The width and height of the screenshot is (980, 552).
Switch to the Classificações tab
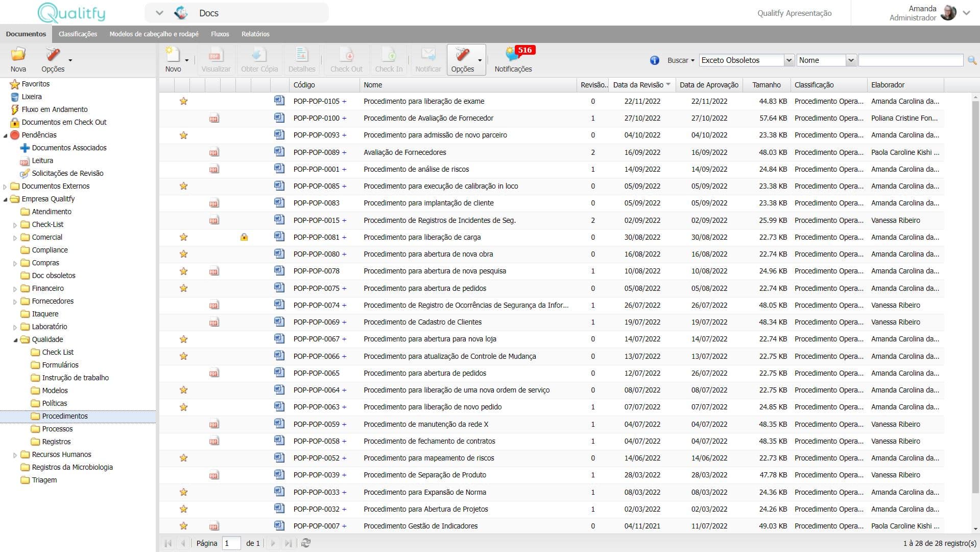coord(78,34)
